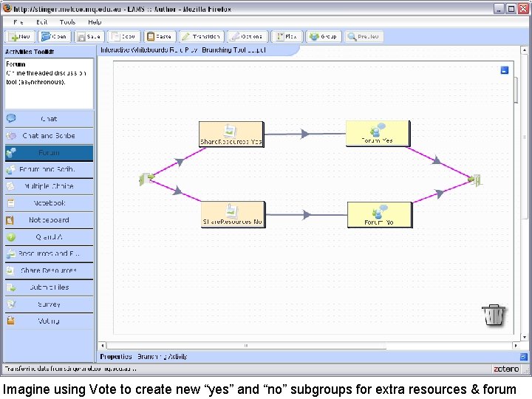This screenshot has height=399, width=532.
Task: Open the Help menu
Action: point(95,22)
